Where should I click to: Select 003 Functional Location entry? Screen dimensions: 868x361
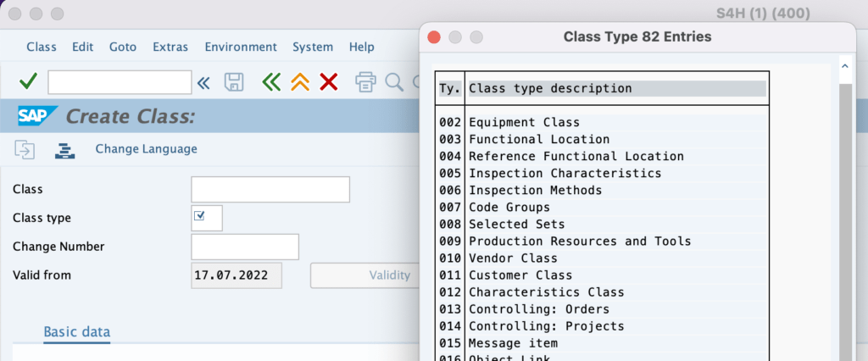click(x=603, y=140)
